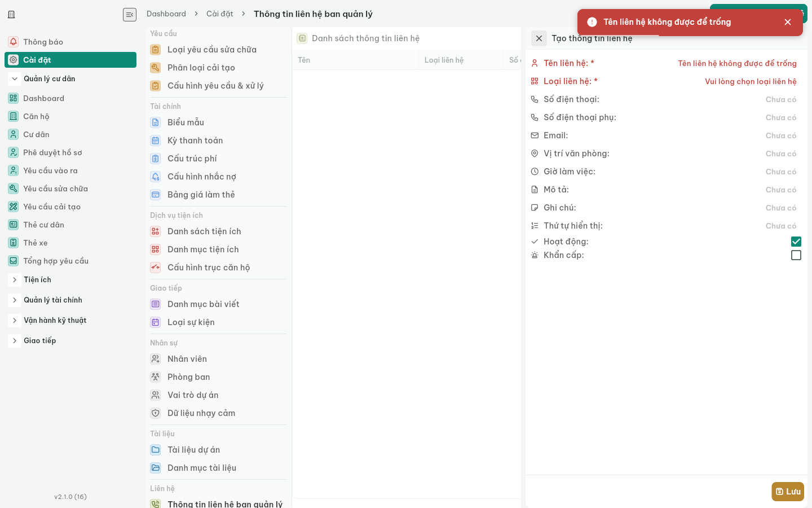The image size is (812, 508).
Task: Uncheck the Hoạt động checkbox
Action: pos(796,242)
